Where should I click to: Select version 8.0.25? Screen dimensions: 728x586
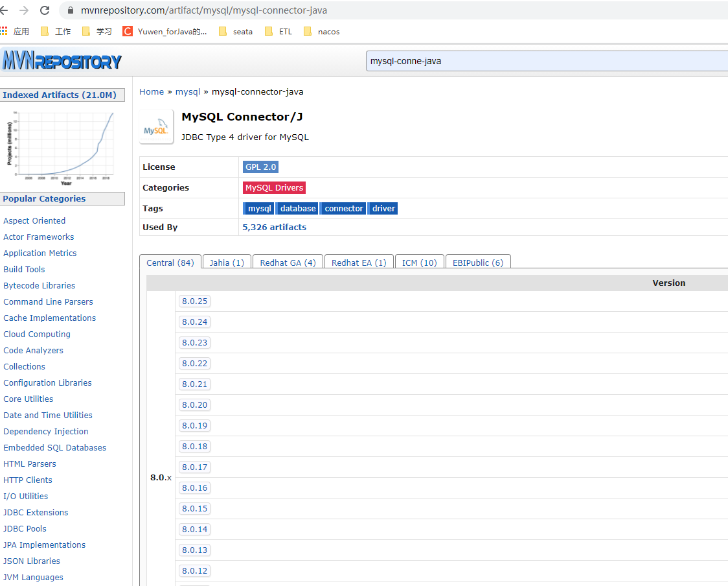(x=194, y=301)
